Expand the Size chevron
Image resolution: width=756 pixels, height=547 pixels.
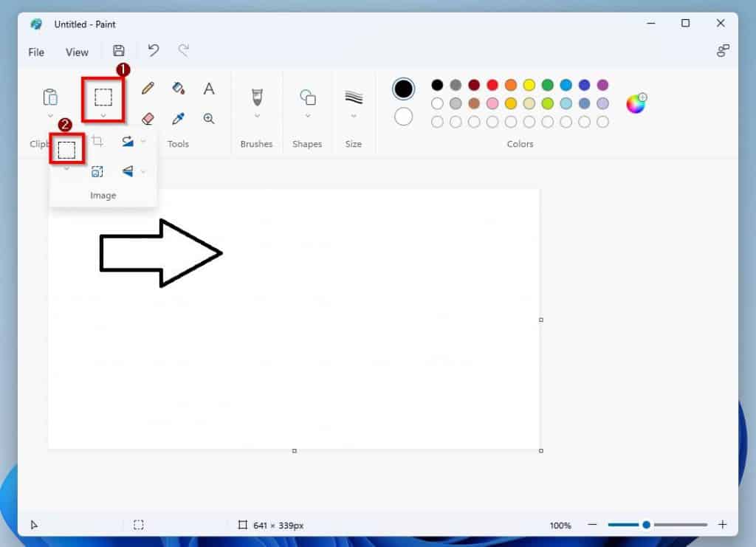tap(354, 116)
